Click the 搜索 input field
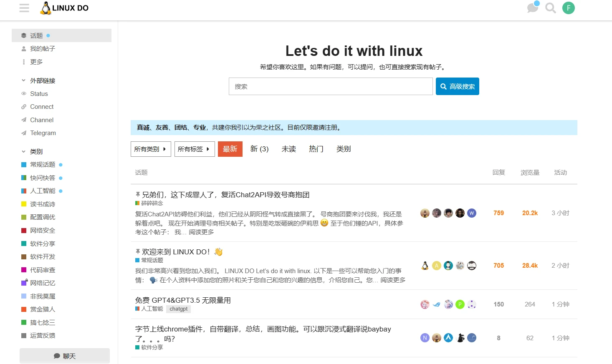Screen dimensions: 612x364 point(330,86)
